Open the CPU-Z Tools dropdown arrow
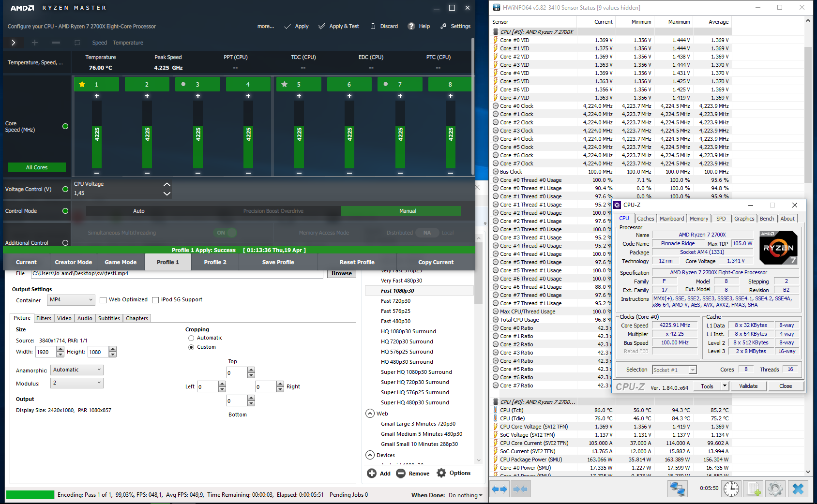The width and height of the screenshot is (817, 504). pyautogui.click(x=725, y=386)
